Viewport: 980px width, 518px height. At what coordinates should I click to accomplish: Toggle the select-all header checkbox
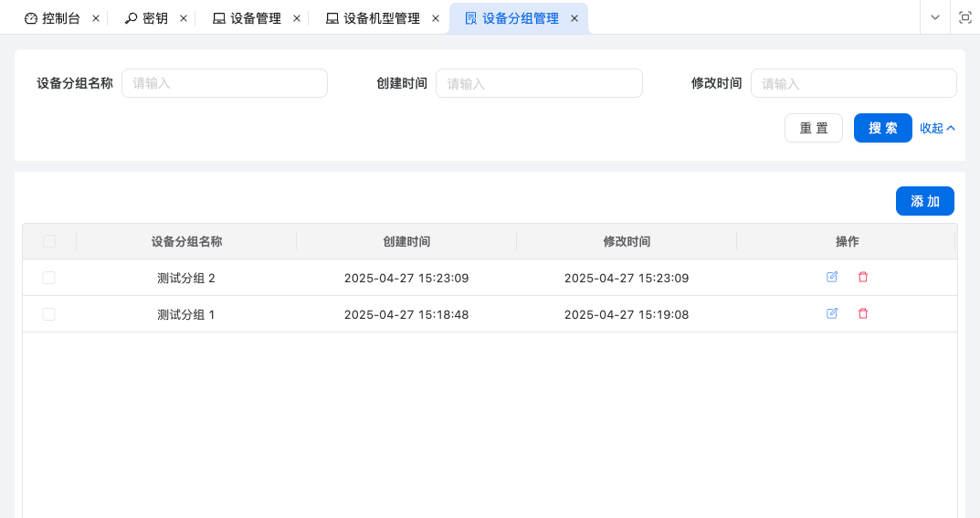tap(49, 241)
